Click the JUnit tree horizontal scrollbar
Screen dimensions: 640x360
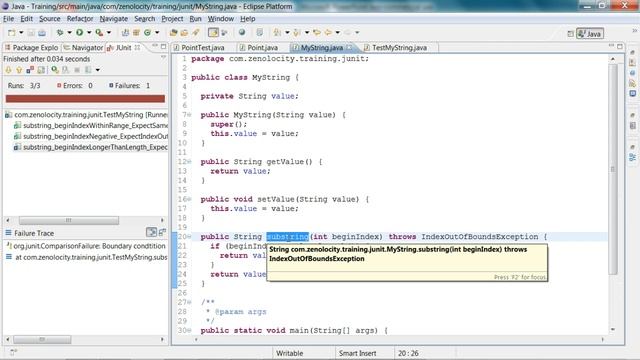click(69, 220)
